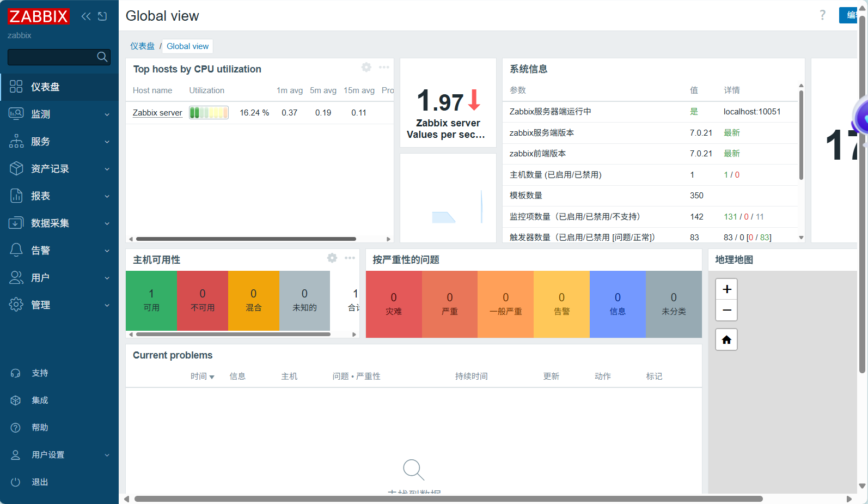Zoom out with the geomap minus button

tap(726, 310)
